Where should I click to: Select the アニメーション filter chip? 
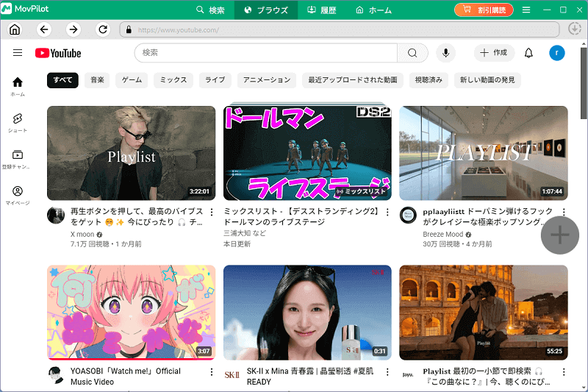[267, 80]
